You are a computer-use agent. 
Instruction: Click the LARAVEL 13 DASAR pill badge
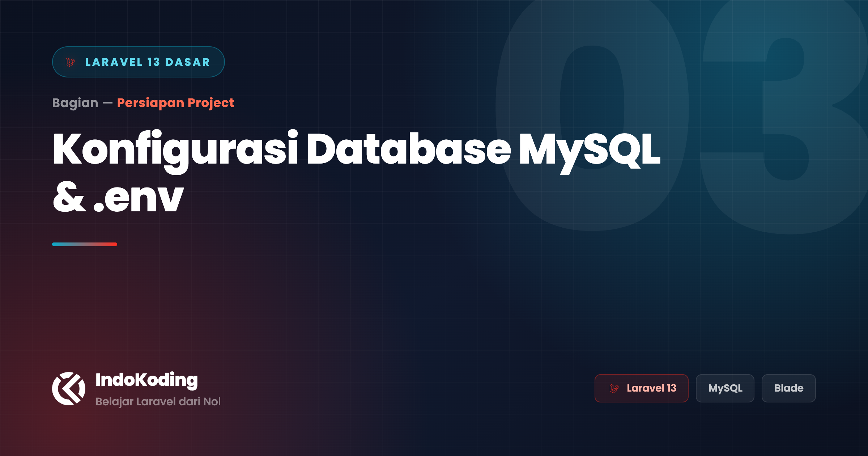(x=139, y=62)
